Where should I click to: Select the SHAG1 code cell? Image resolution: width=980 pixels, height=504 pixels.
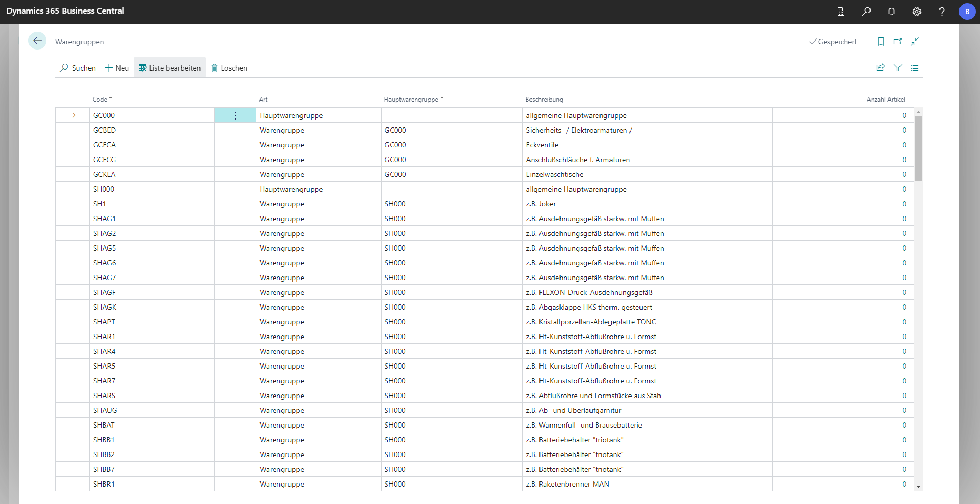[x=104, y=219]
